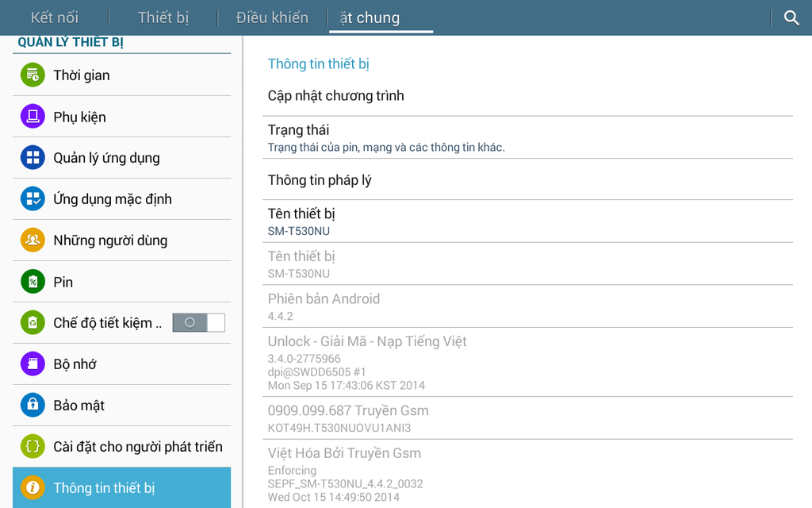The width and height of the screenshot is (812, 508).
Task: Open the search magnifier icon
Action: [791, 18]
